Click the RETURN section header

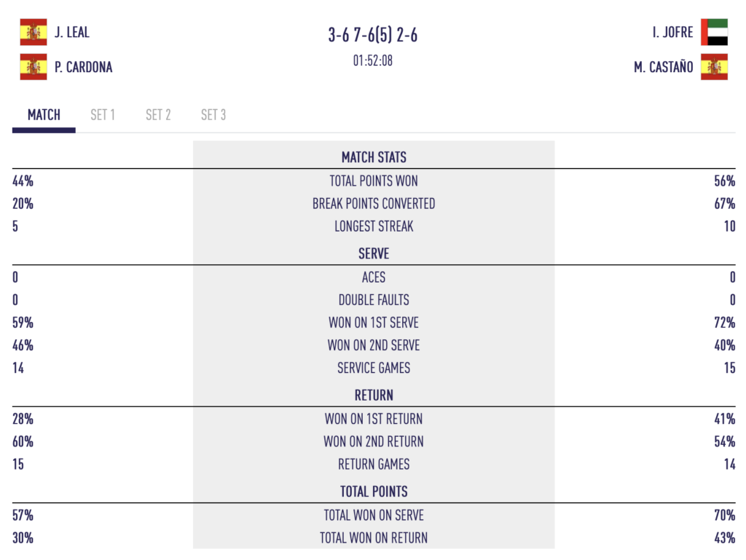click(374, 395)
